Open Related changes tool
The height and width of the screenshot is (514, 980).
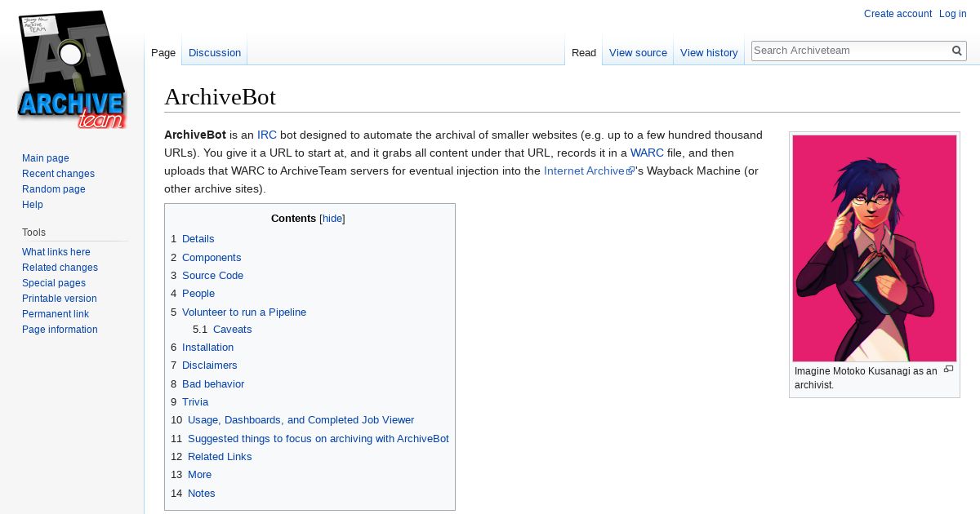point(60,268)
